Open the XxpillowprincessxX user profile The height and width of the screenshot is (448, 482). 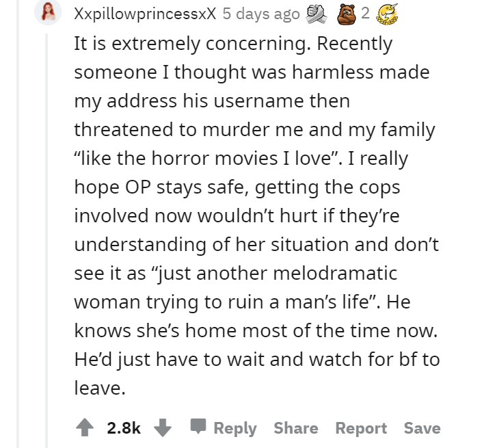(145, 14)
